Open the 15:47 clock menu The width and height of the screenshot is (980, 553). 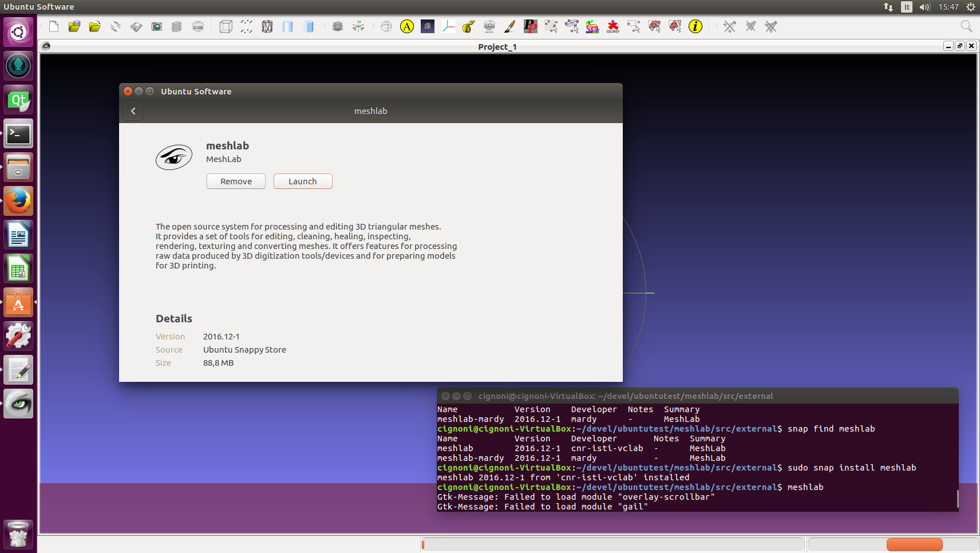(x=949, y=7)
